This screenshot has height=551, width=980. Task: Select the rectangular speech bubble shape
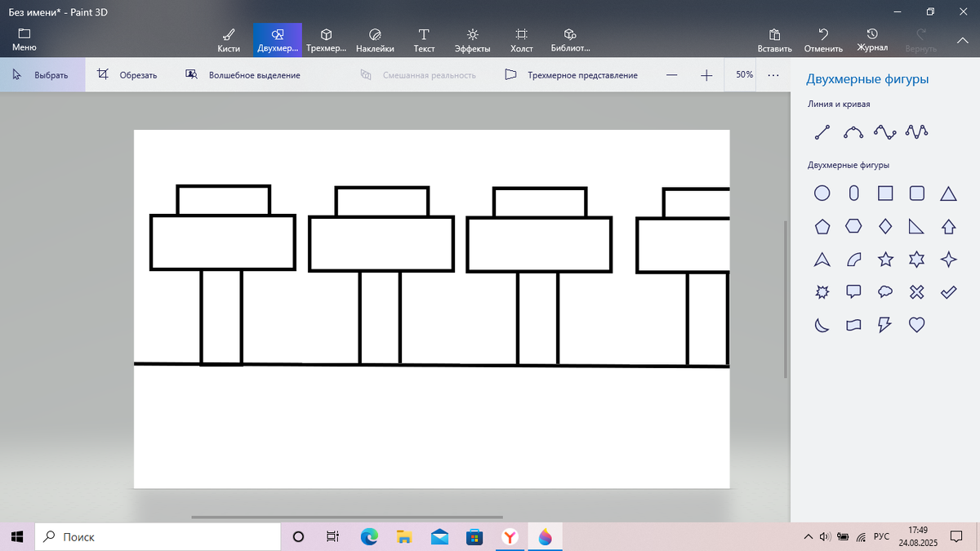coord(853,291)
